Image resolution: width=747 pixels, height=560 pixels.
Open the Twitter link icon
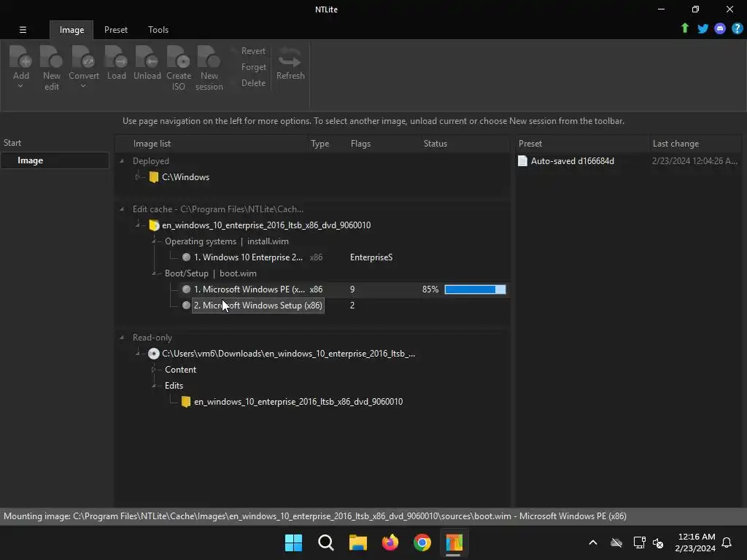click(703, 28)
